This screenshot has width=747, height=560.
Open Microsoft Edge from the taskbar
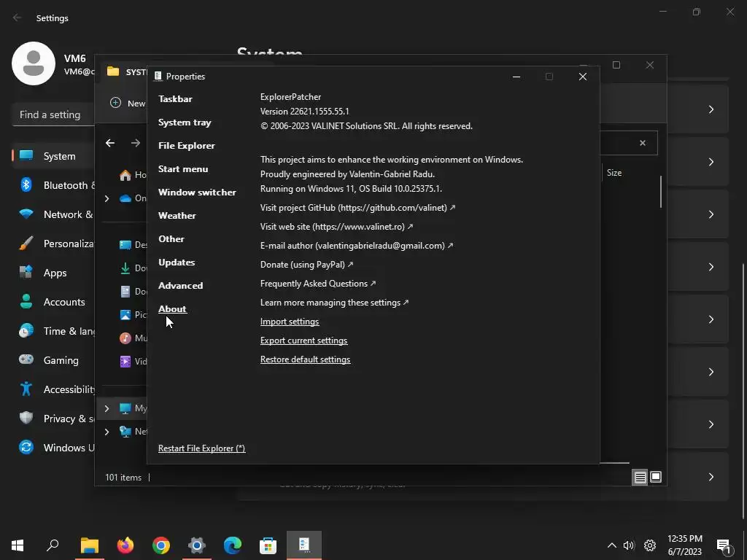point(233,545)
